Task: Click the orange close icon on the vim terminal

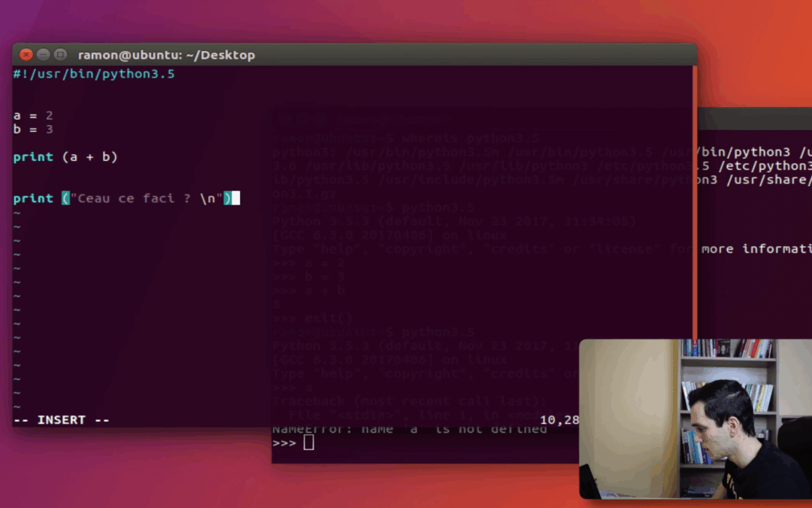Action: 26,54
